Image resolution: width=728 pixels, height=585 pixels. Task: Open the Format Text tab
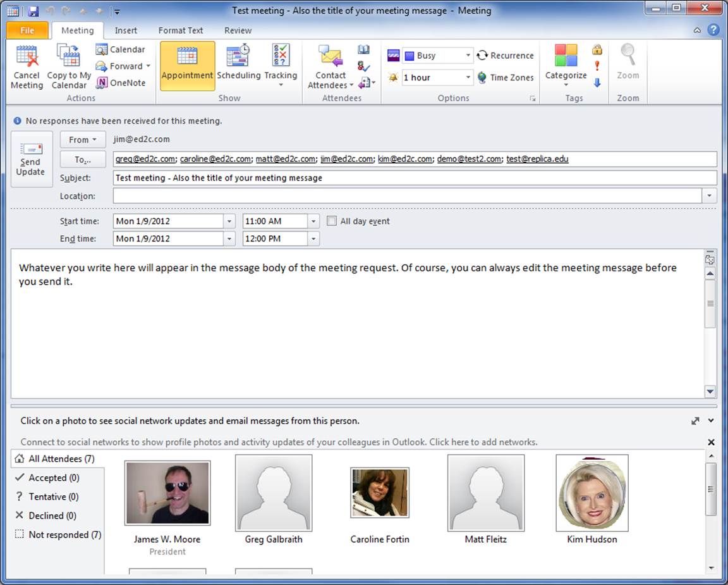[x=181, y=30]
